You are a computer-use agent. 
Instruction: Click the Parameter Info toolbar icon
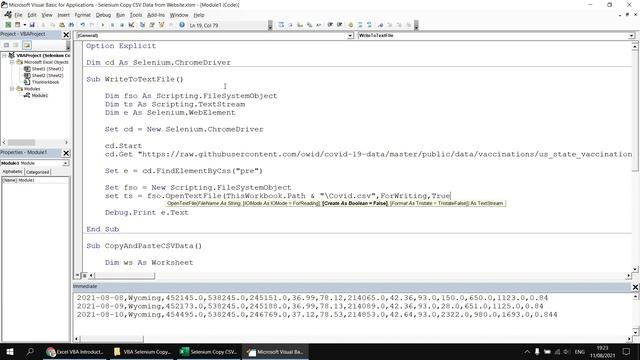309,25
